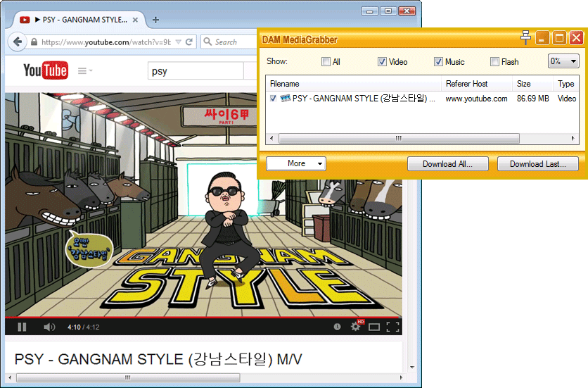
Task: Click the Download Last... button
Action: click(x=538, y=164)
